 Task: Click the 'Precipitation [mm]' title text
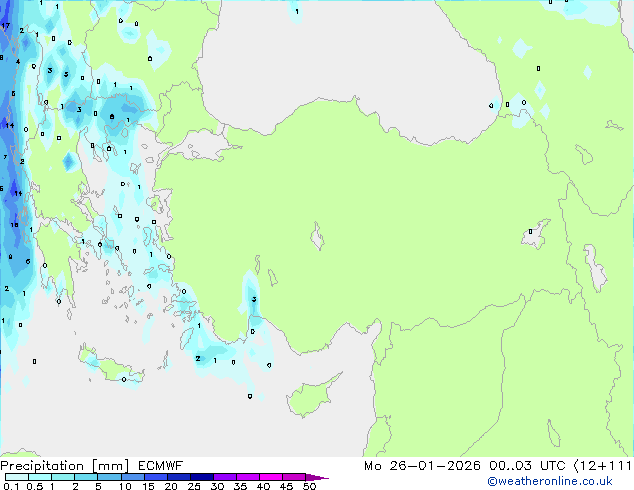point(65,466)
